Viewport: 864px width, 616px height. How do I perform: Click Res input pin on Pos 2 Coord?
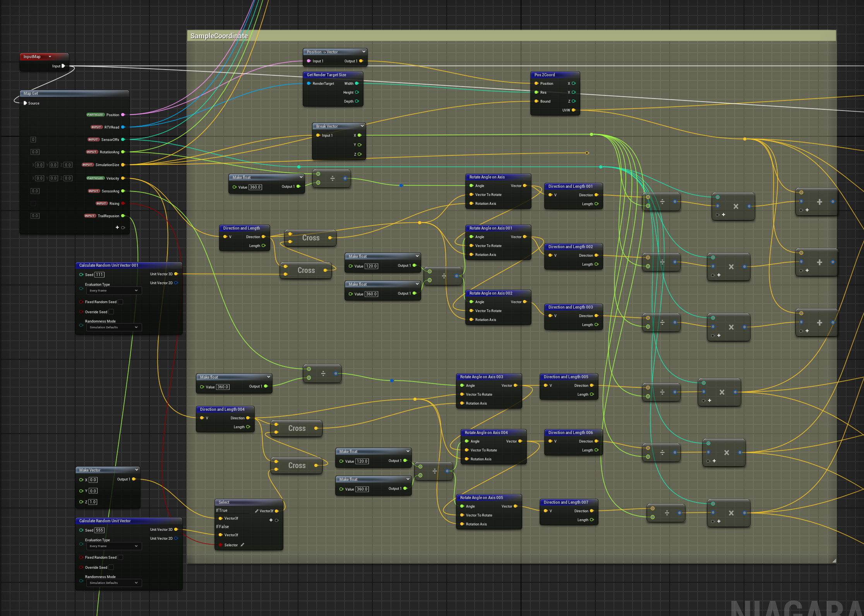click(x=537, y=93)
